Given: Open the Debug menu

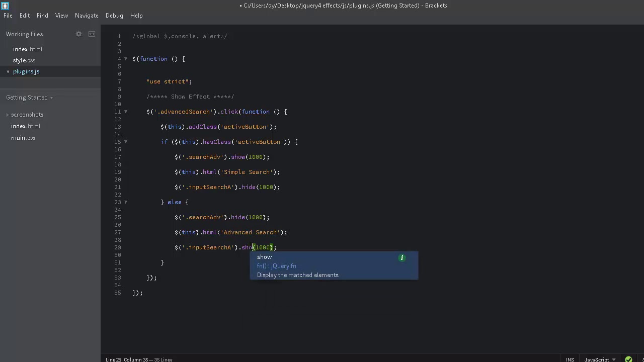Looking at the screenshot, I should click(x=114, y=16).
